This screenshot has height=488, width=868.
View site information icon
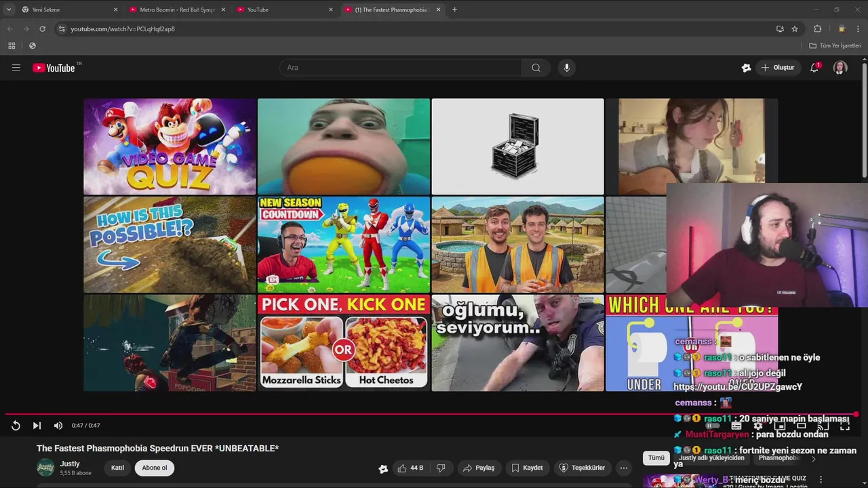coord(62,29)
